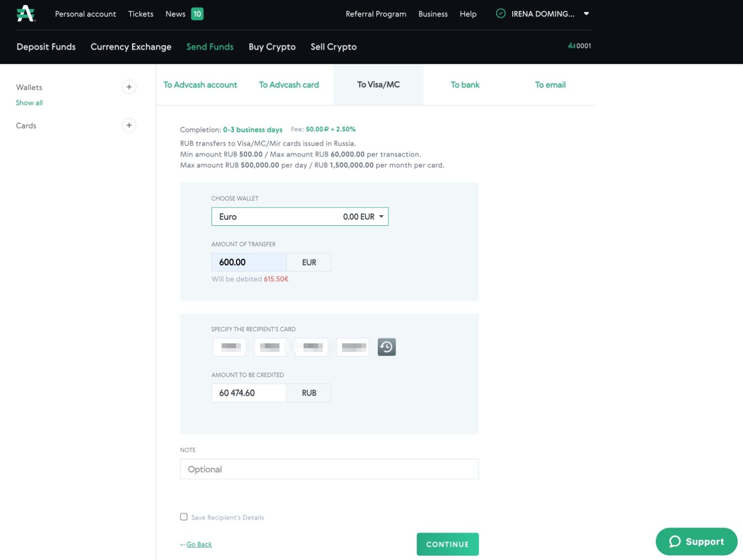The height and width of the screenshot is (560, 743).
Task: Open the card history clock icon
Action: (x=386, y=347)
